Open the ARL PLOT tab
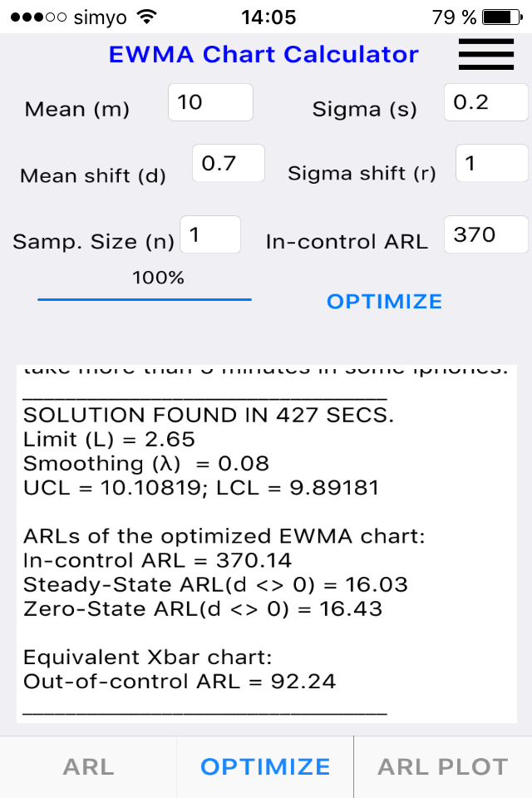 click(x=442, y=766)
